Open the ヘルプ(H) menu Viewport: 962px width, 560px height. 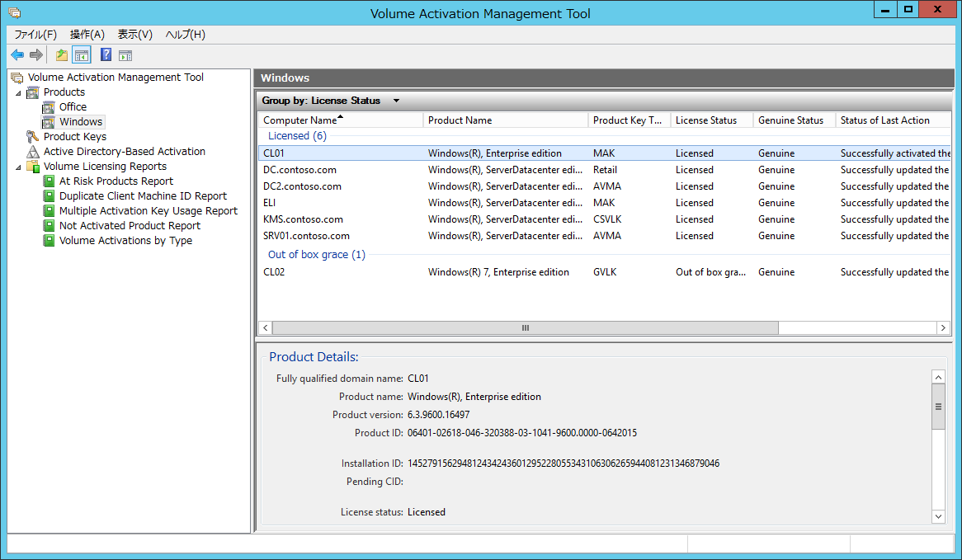(x=186, y=35)
